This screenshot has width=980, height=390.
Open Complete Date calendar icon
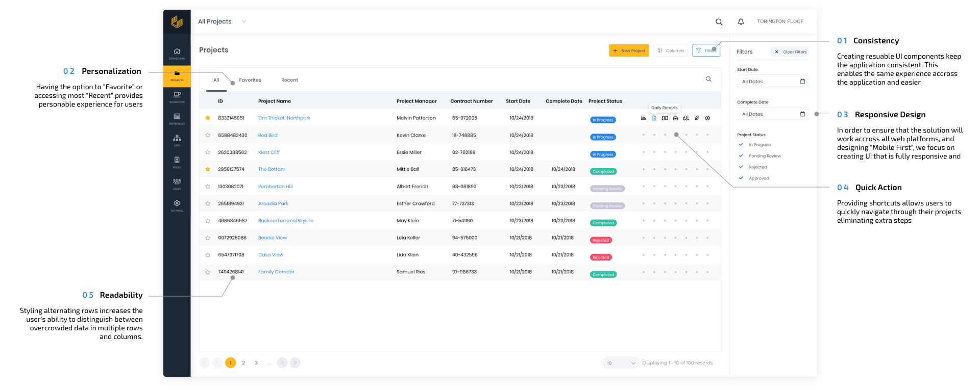802,114
